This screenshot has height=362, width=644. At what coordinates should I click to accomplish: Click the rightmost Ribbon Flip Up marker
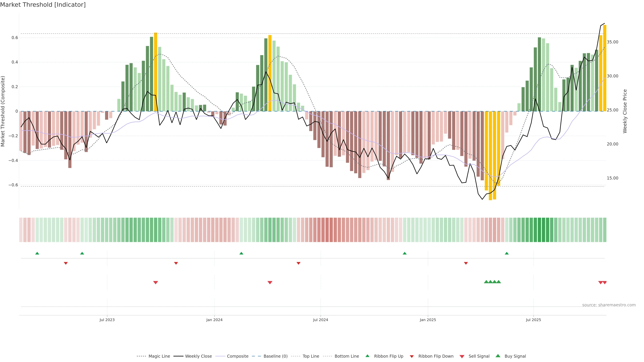pyautogui.click(x=507, y=253)
